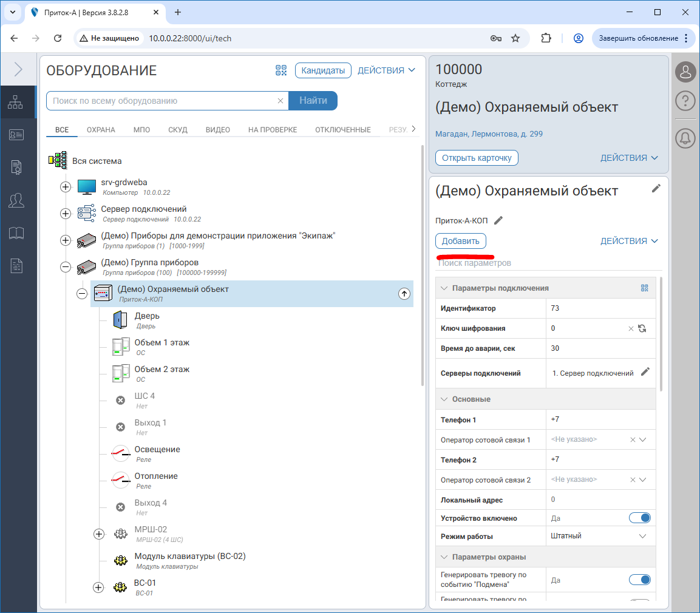Click the help question mark icon
This screenshot has height=613, width=700.
[685, 101]
